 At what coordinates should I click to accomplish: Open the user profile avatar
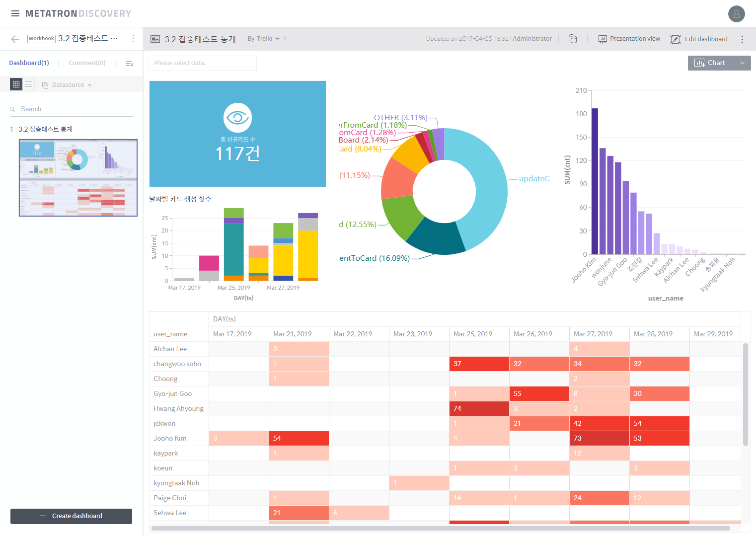tap(737, 14)
